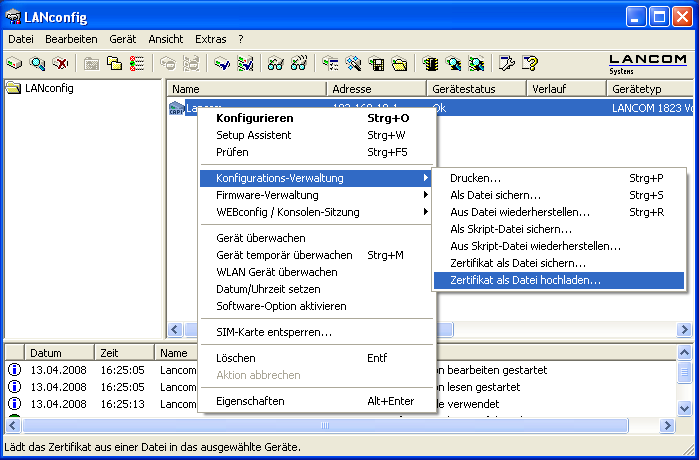
Task: Open the Gerät menu
Action: pyautogui.click(x=123, y=39)
